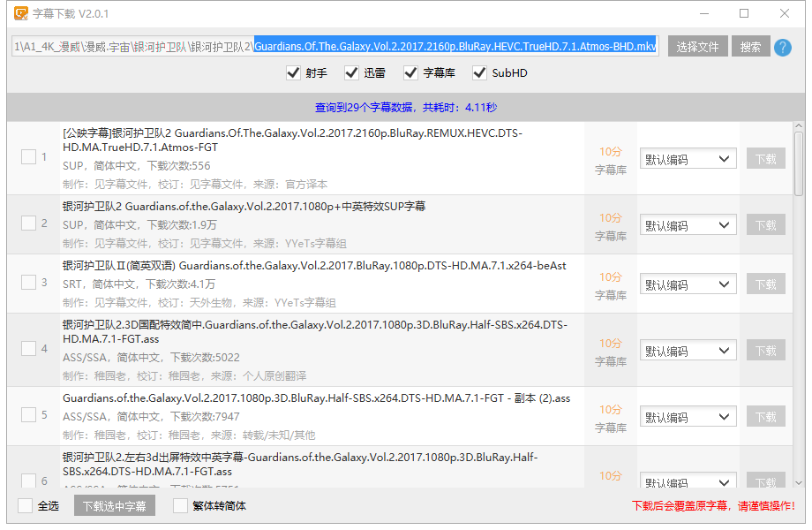
Task: Click the results list scrollbar thumb
Action: (x=799, y=163)
